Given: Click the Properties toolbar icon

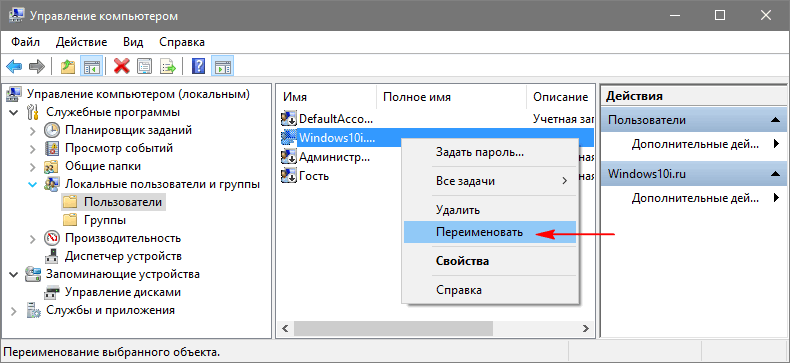Looking at the screenshot, I should [x=145, y=66].
